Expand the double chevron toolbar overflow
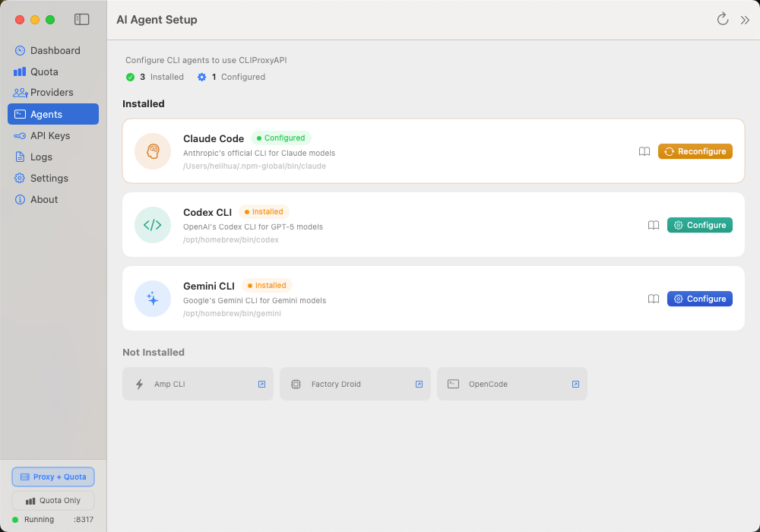Image resolution: width=760 pixels, height=532 pixels. [x=745, y=20]
